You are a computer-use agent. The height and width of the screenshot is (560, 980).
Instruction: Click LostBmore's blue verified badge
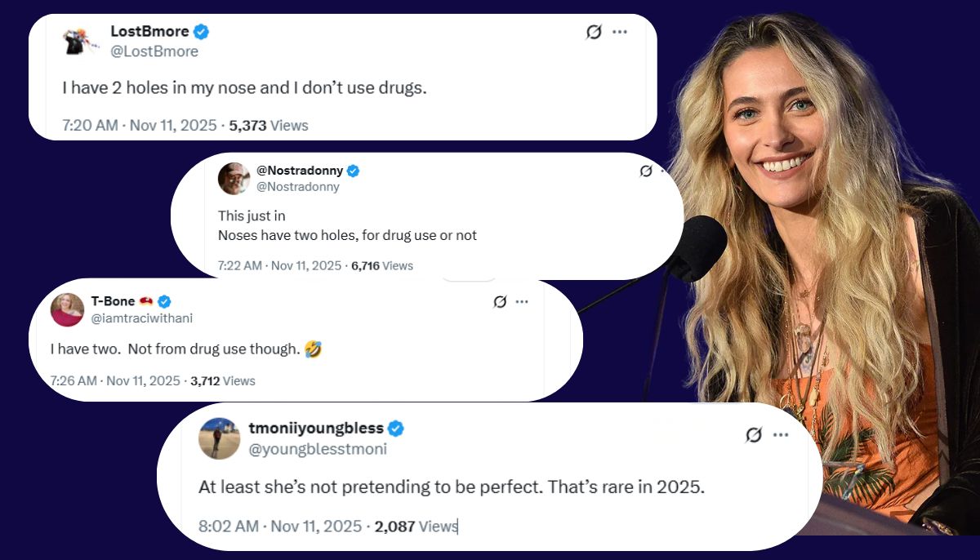(201, 32)
